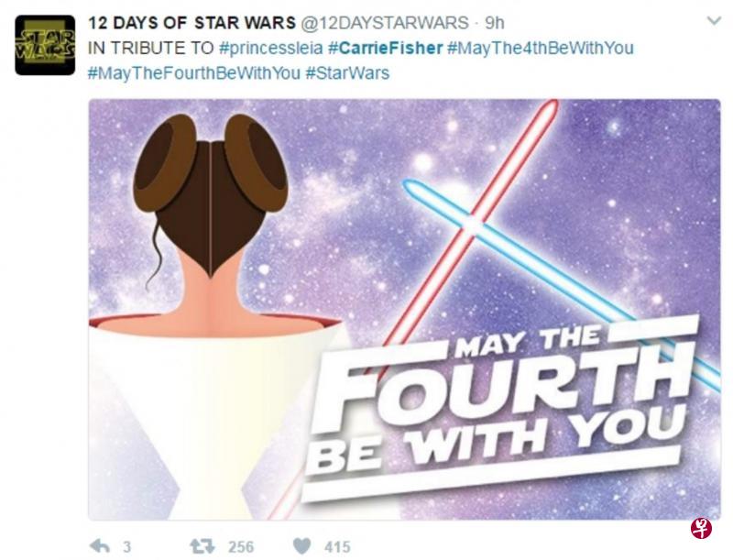Open the #princessleia hashtag
733x560 pixels.
point(270,48)
